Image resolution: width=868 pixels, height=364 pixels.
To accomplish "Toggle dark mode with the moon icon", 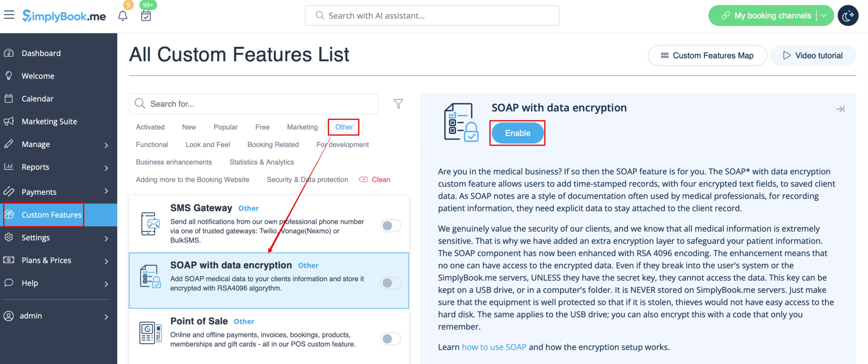I will coord(848,15).
